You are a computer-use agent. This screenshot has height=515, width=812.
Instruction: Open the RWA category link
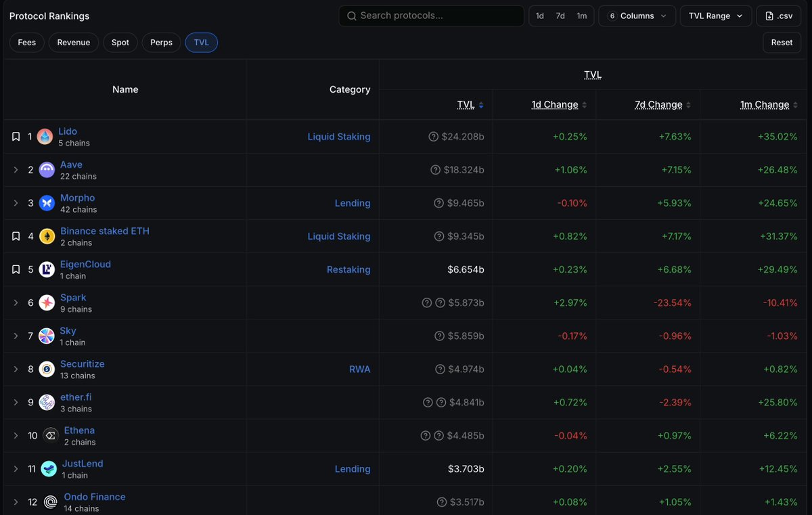point(359,369)
